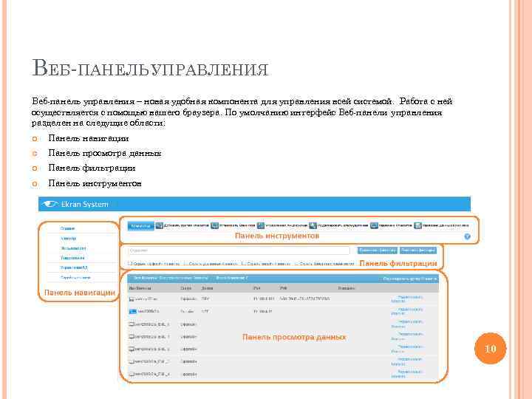
Task: Click the 'Управление лицензиями' toolbar icon
Action: (x=261, y=225)
